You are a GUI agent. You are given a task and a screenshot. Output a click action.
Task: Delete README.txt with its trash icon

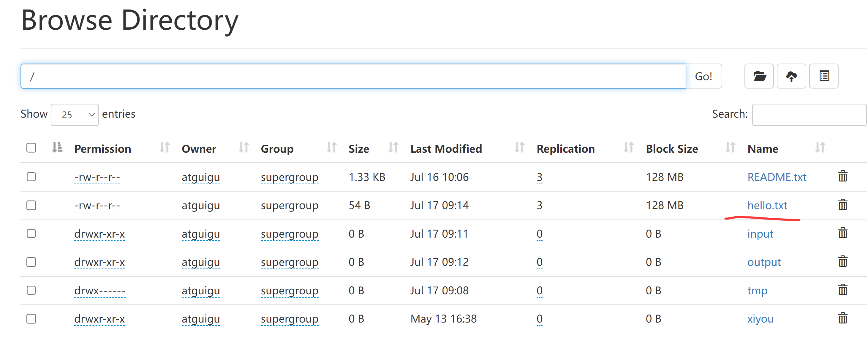point(842,176)
